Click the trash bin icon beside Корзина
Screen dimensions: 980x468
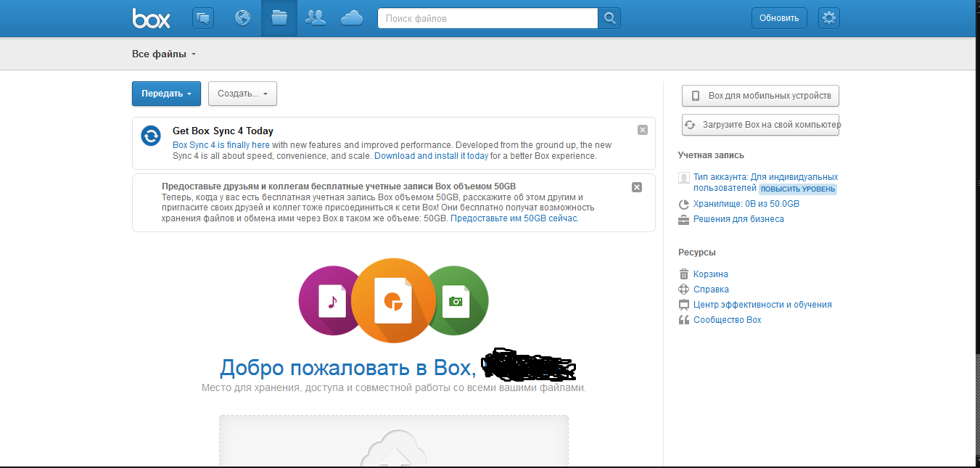point(683,274)
